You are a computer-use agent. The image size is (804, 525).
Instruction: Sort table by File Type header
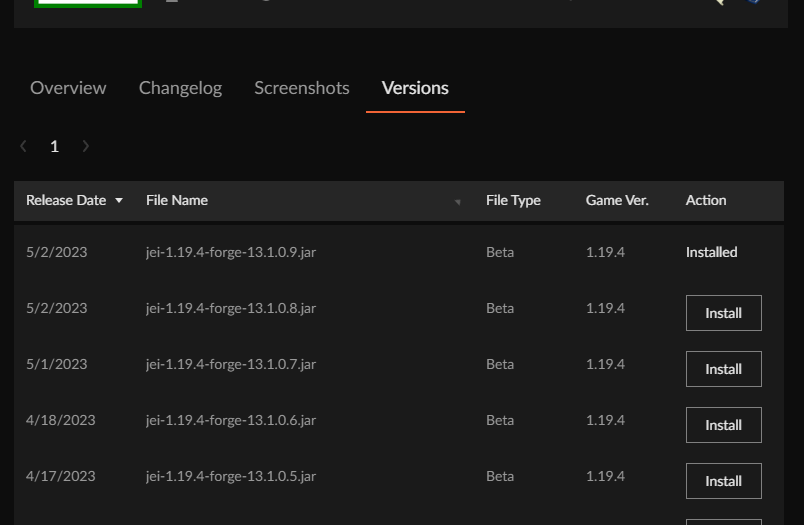coord(513,200)
